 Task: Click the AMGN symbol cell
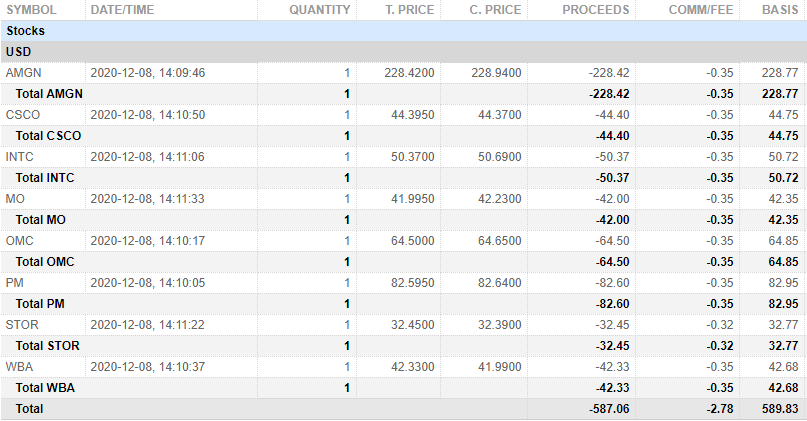(x=24, y=73)
